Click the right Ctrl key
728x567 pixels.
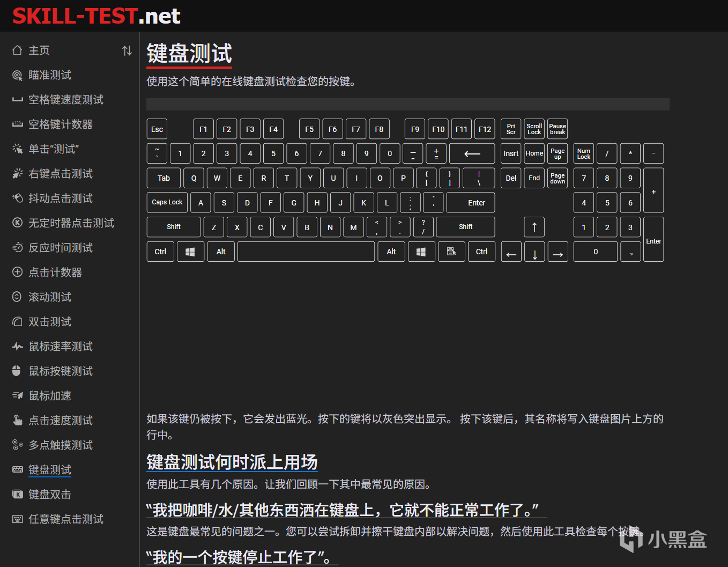[481, 252]
